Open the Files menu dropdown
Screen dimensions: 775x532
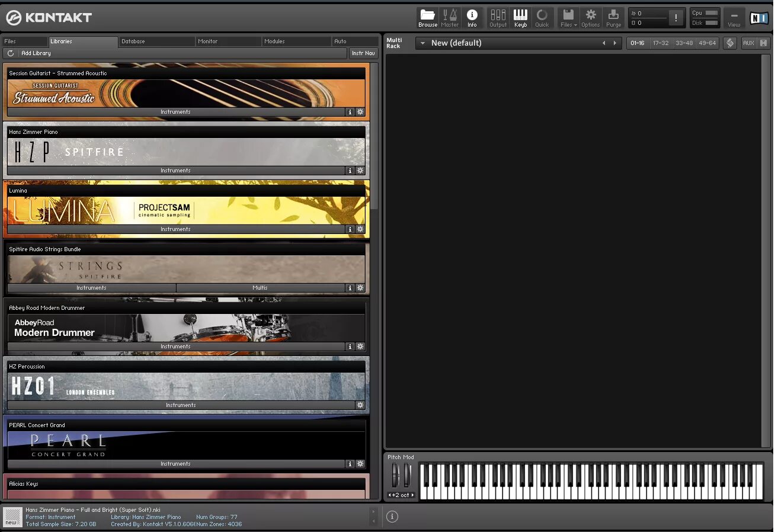[x=568, y=18]
